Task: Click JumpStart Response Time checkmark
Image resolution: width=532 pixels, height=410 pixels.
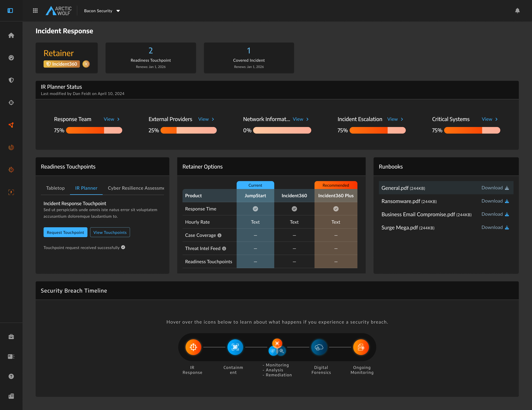Action: pos(255,209)
